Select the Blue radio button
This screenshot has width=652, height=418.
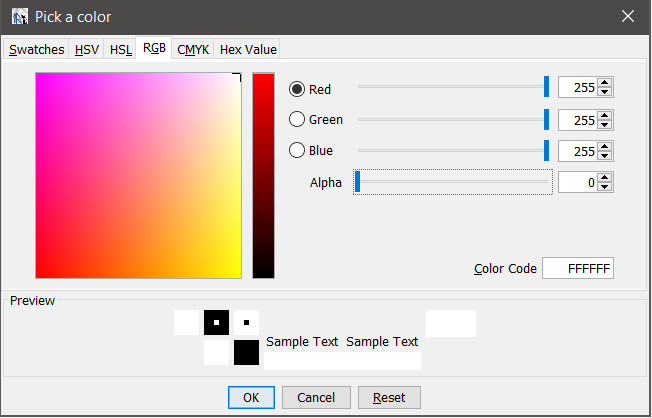pos(297,151)
